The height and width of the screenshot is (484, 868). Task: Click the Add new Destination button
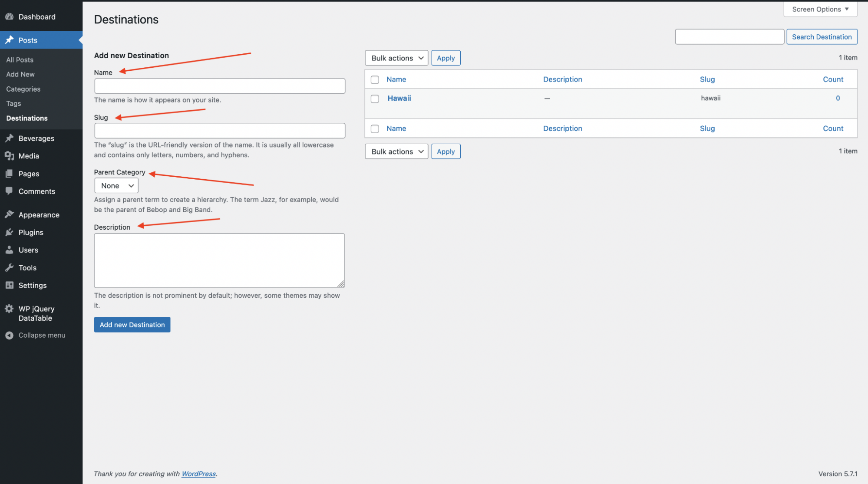pyautogui.click(x=132, y=325)
